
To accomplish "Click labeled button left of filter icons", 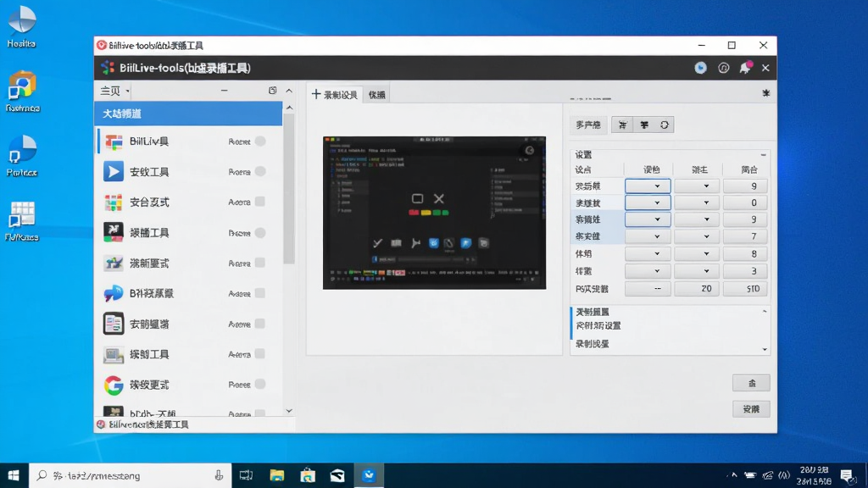I will click(588, 125).
